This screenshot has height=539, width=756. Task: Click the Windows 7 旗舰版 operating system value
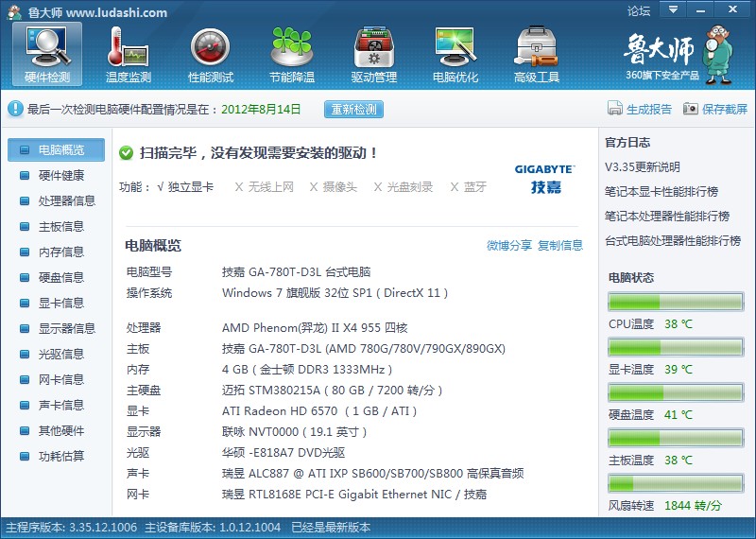click(x=335, y=293)
